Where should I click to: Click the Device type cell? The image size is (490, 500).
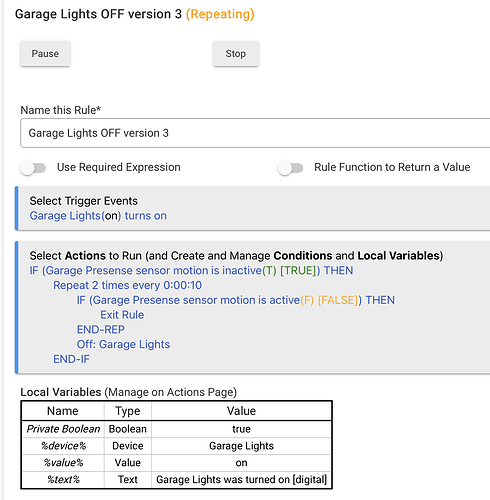tap(128, 446)
